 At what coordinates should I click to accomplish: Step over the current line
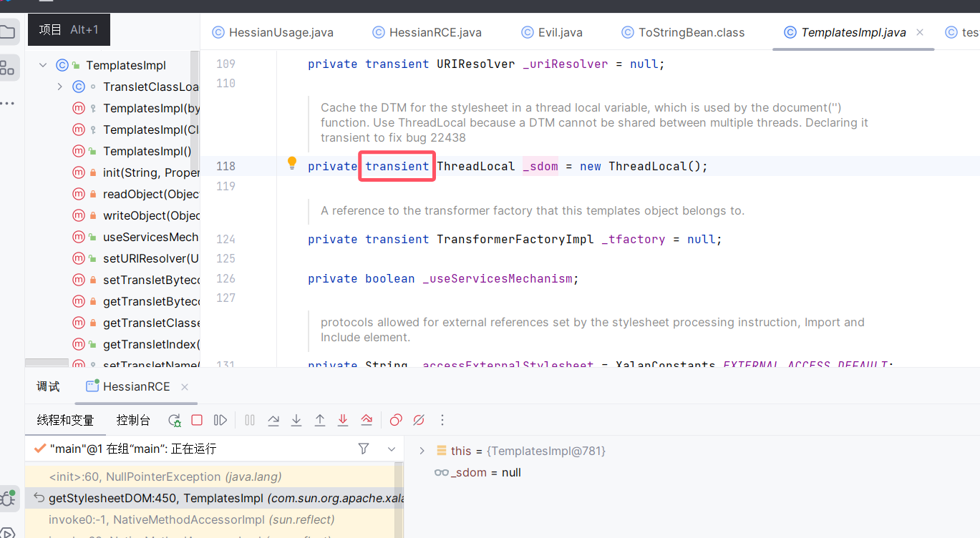point(273,420)
